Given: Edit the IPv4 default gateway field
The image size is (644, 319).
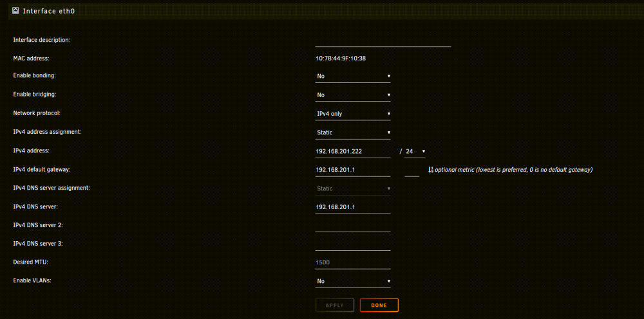Looking at the screenshot, I should click(353, 170).
